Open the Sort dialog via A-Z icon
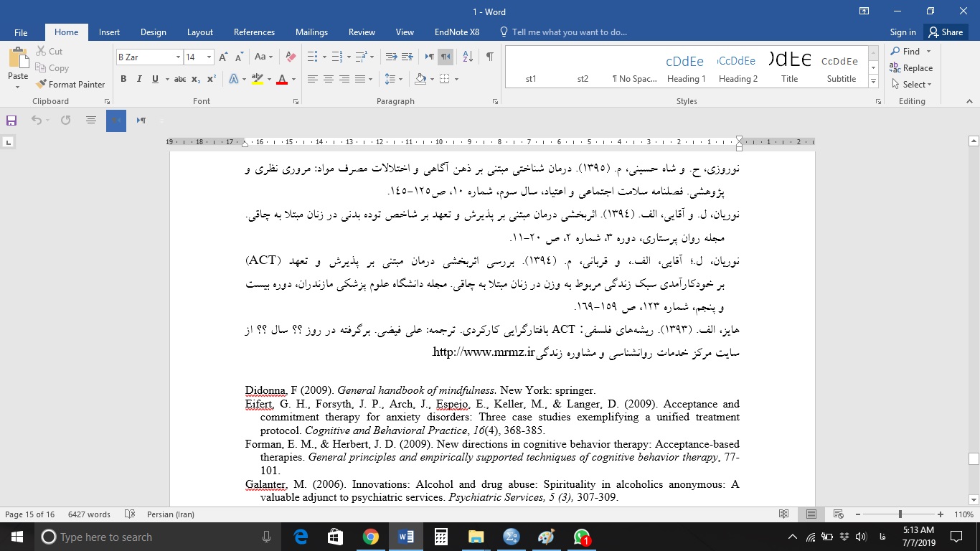 [467, 56]
